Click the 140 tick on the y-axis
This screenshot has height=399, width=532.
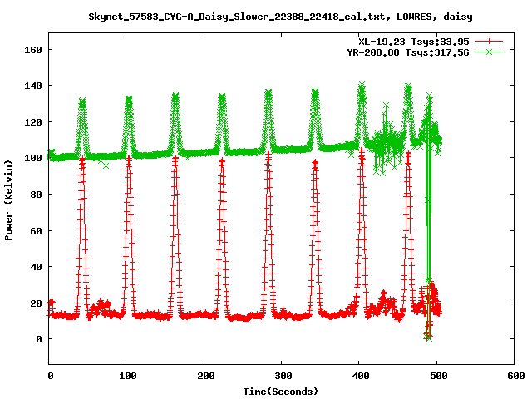(33, 86)
